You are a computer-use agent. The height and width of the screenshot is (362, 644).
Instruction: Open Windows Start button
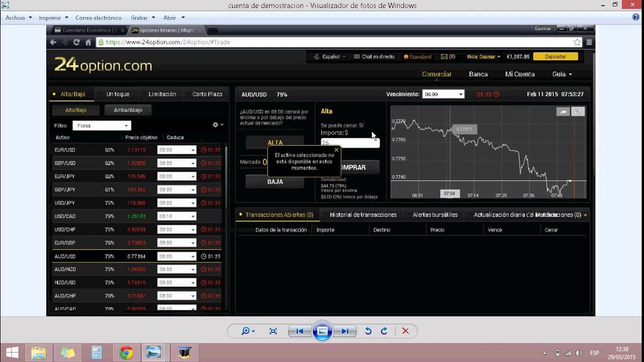tap(12, 352)
